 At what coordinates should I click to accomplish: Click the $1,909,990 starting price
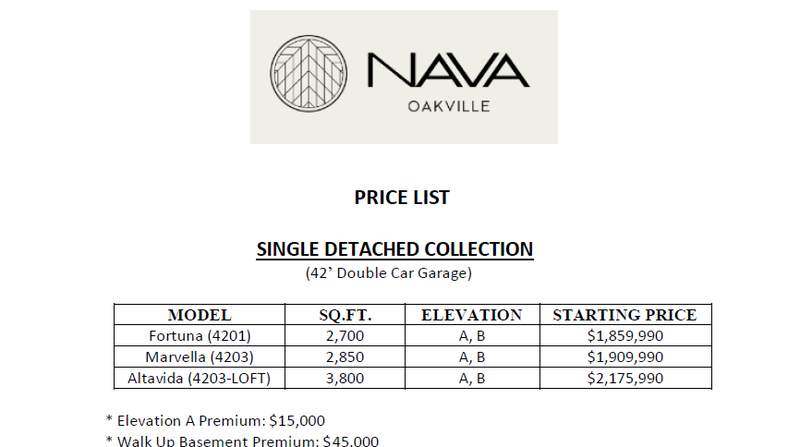[x=624, y=357]
